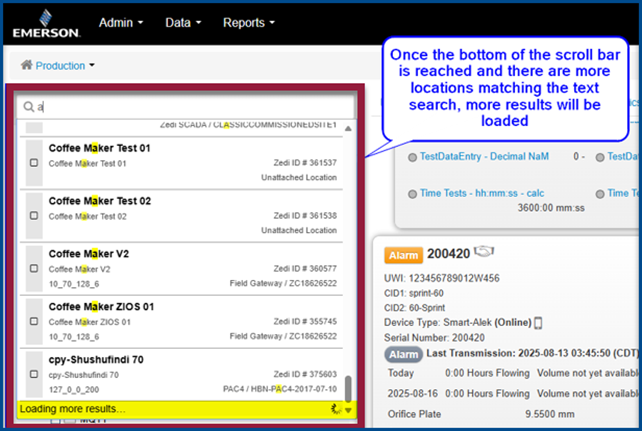
Task: Click PAC4 / HBN-PAC4-2017-07-10 text
Action: [x=280, y=389]
